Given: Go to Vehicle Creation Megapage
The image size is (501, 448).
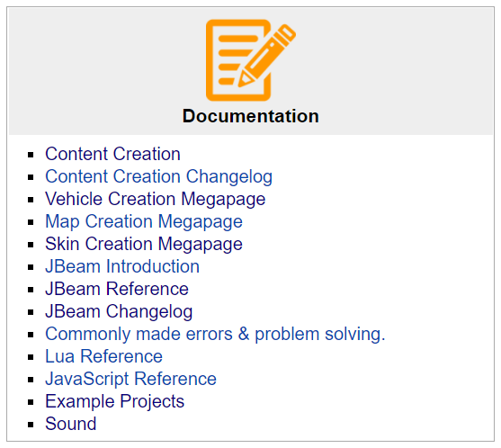Looking at the screenshot, I should (x=156, y=199).
